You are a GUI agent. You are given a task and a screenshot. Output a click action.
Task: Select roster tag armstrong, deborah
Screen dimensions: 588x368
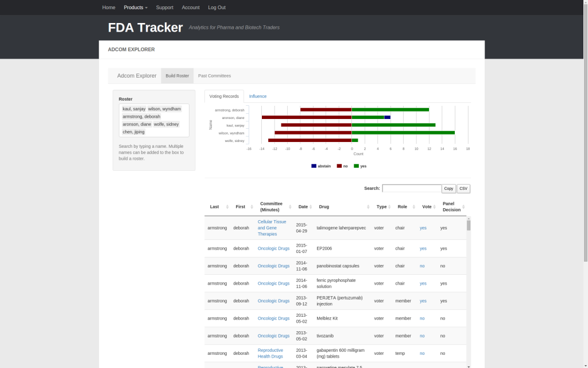click(141, 117)
